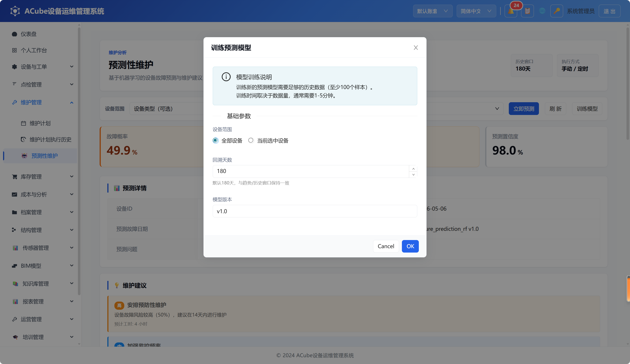Open the 设备类型（可选）dropdown
This screenshot has height=364, width=630.
pos(167,109)
